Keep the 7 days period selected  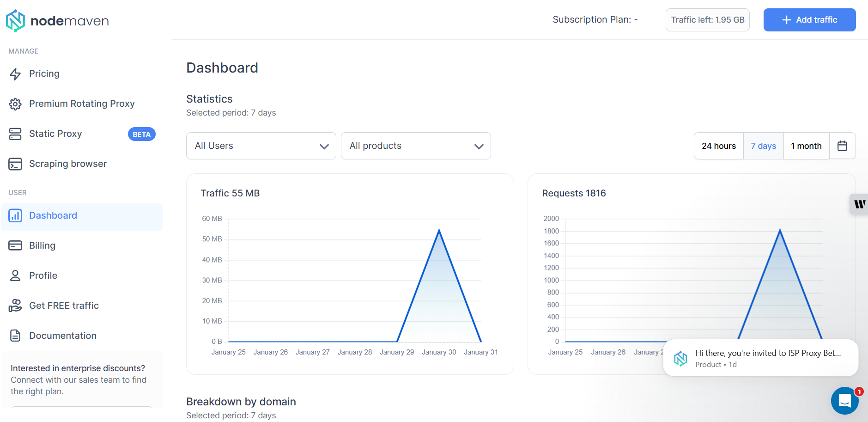(763, 146)
